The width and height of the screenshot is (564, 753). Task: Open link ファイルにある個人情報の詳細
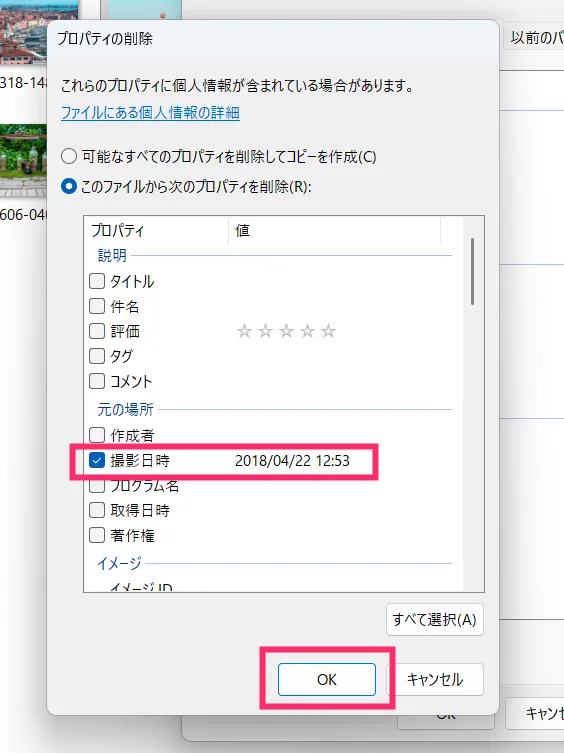[150, 113]
